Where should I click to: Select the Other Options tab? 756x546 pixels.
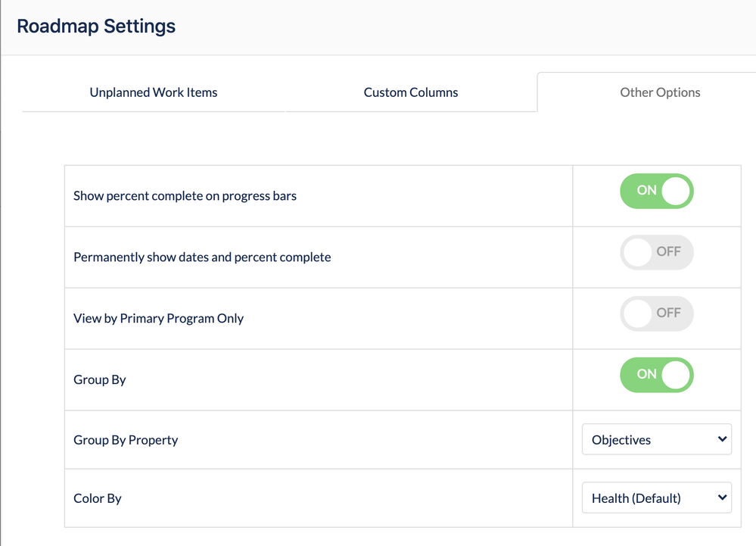tap(660, 92)
